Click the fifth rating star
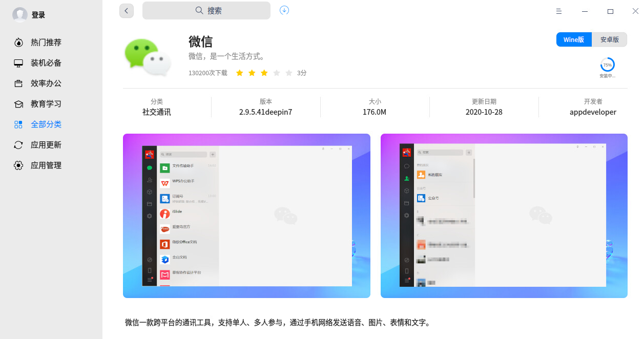Image resolution: width=644 pixels, height=339 pixels. click(289, 73)
